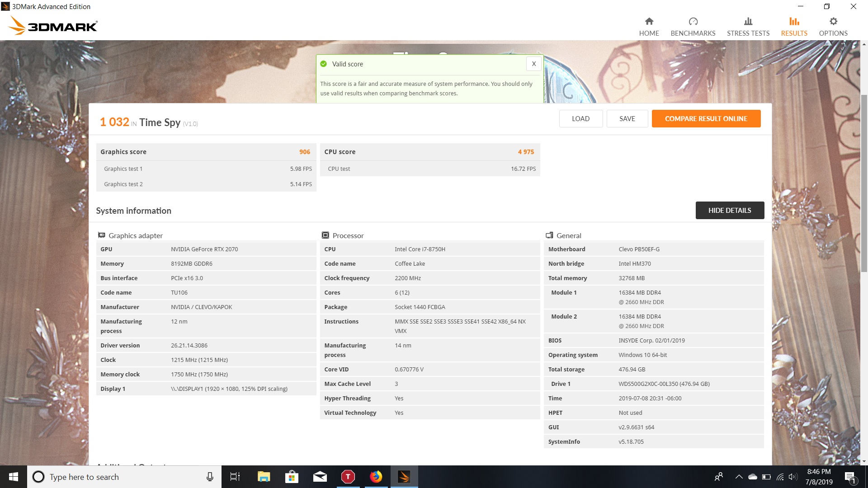Click the 8192MB GDDR6 memory value
868x488 pixels.
(192, 263)
